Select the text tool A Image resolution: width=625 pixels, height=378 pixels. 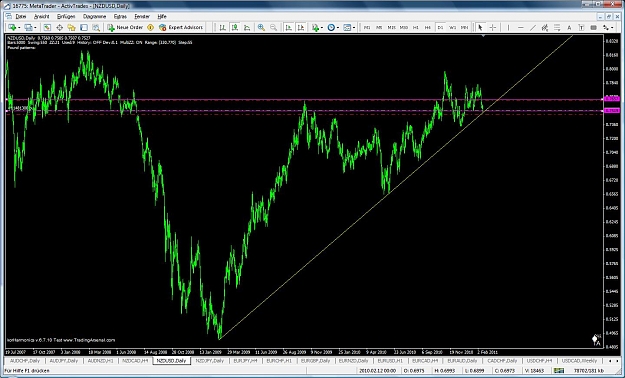569,28
